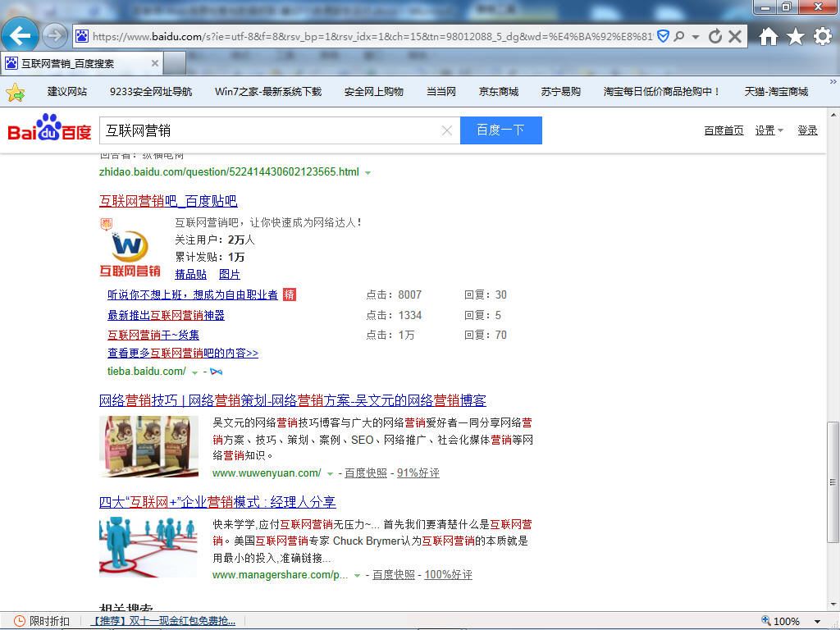This screenshot has width=840, height=630.
Task: Open 【推荐】双十一现金红包免费抢 link
Action: pyautogui.click(x=163, y=621)
